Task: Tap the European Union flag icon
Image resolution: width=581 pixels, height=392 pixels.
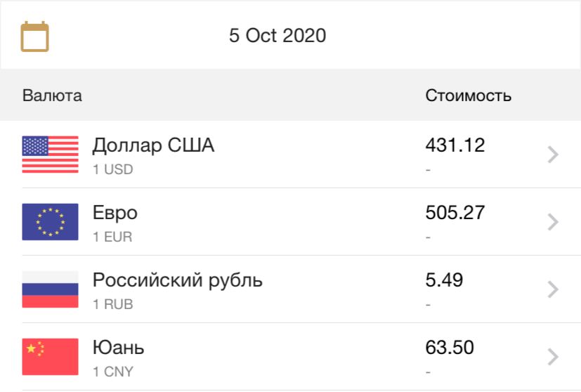Action: point(50,222)
